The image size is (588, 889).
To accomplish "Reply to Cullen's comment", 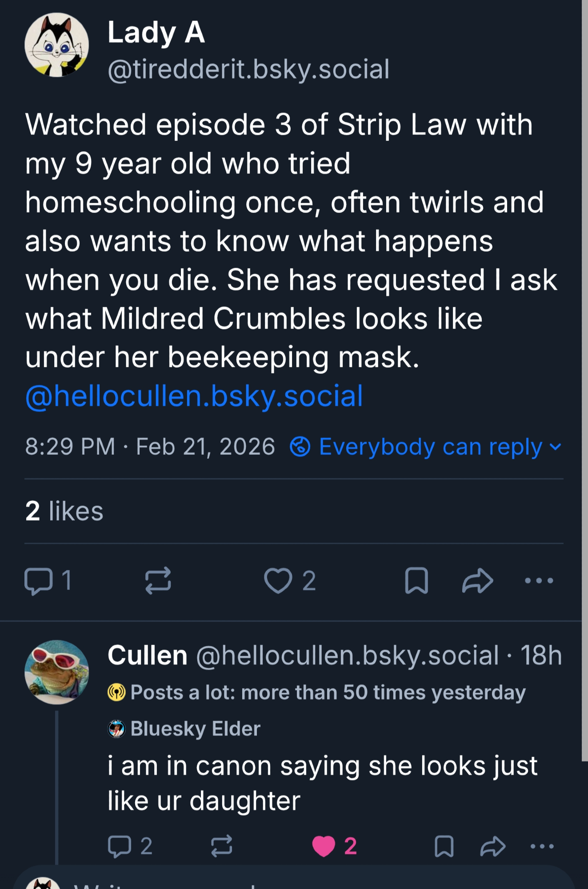I will [x=120, y=846].
